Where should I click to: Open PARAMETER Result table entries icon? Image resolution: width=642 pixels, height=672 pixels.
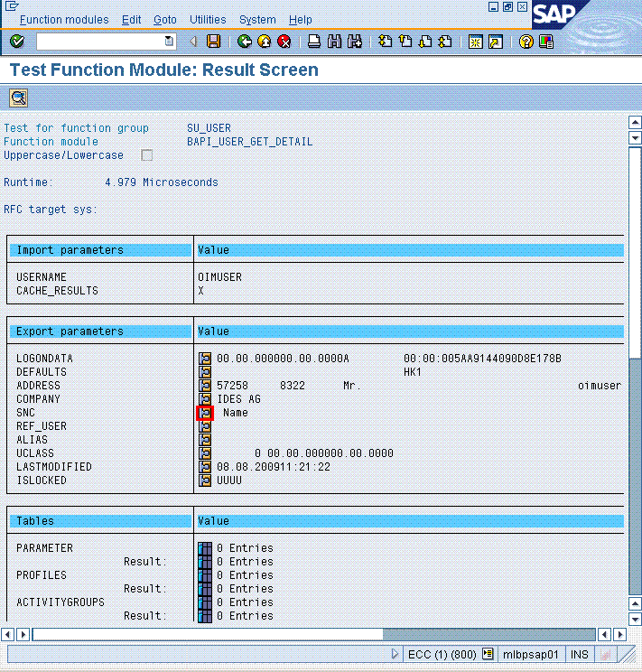click(x=205, y=562)
